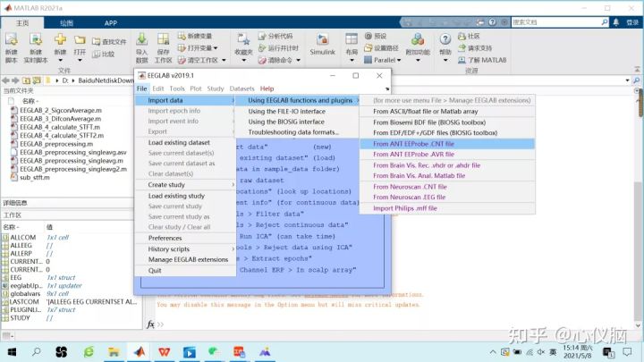This screenshot has width=644, height=362.
Task: Click the back navigation arrow
Action: [5, 80]
